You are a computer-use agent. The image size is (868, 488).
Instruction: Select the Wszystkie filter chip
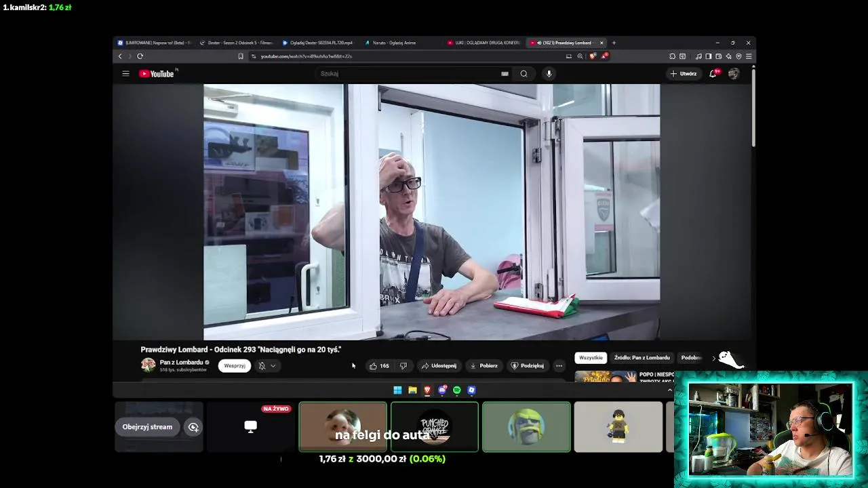click(591, 358)
